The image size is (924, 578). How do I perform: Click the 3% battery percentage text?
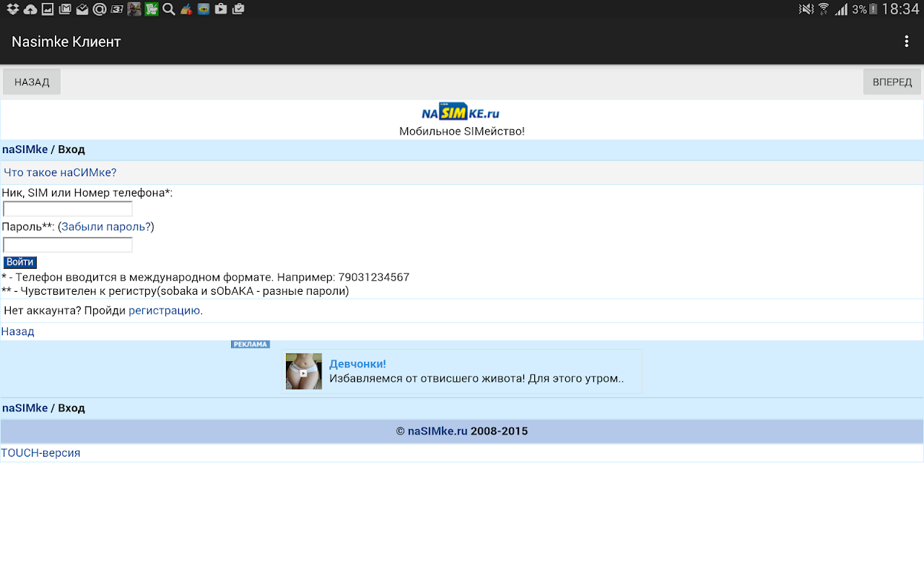(x=859, y=9)
